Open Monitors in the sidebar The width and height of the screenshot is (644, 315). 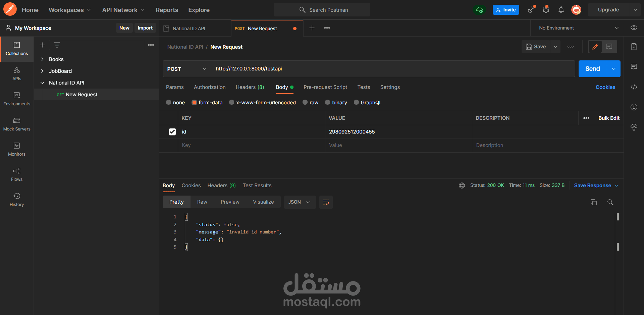tap(17, 150)
